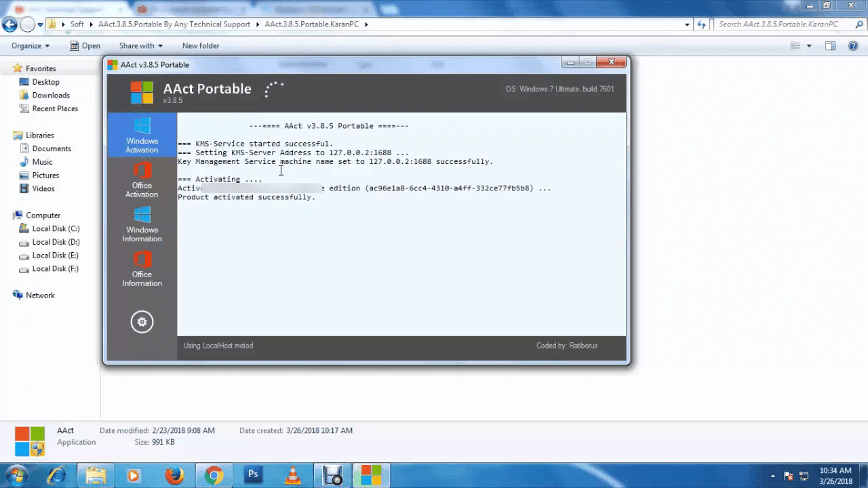Image resolution: width=868 pixels, height=488 pixels.
Task: Expand arrow after the KaranPC breadcrumb
Action: click(367, 24)
